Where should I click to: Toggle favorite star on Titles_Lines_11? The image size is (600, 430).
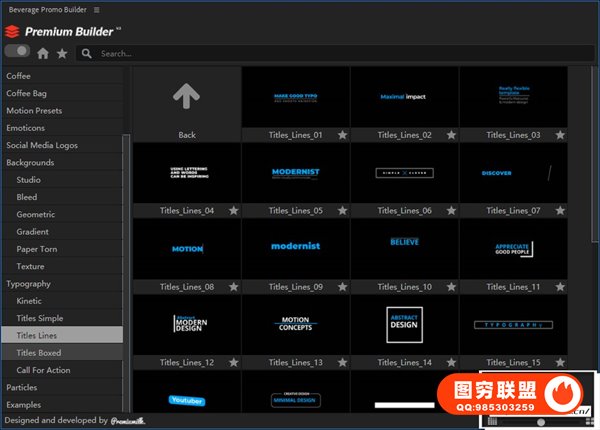(x=560, y=287)
